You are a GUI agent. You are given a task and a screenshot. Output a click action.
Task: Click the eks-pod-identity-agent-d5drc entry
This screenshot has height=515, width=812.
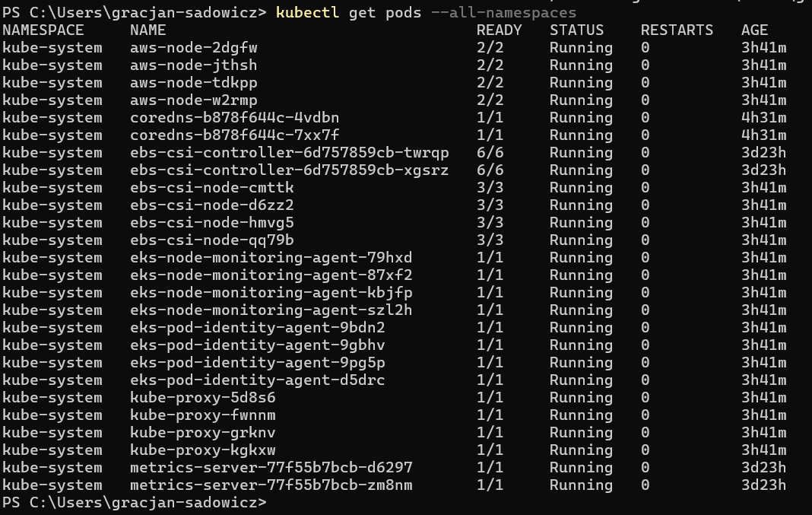tap(258, 380)
